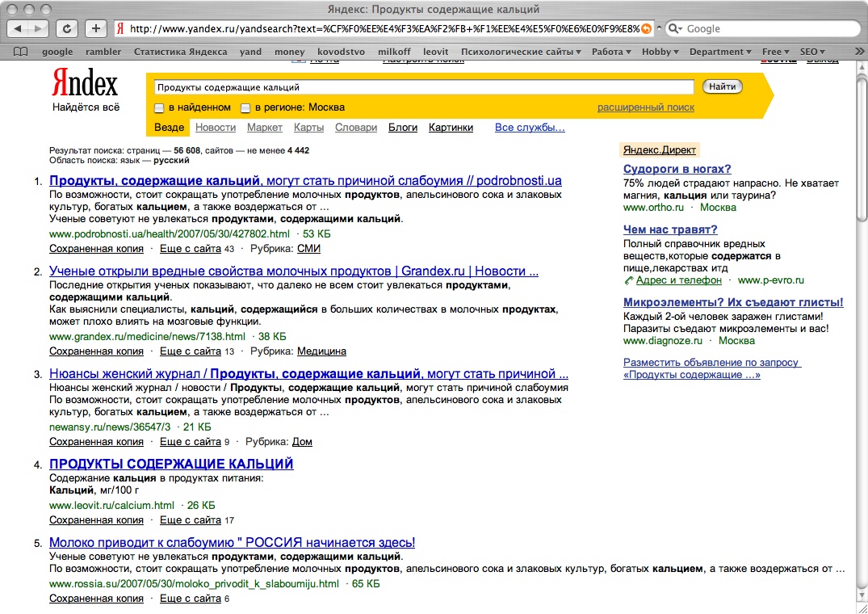868x614 pixels.
Task: Click the orange RSS icon in address bar
Action: coord(645,29)
